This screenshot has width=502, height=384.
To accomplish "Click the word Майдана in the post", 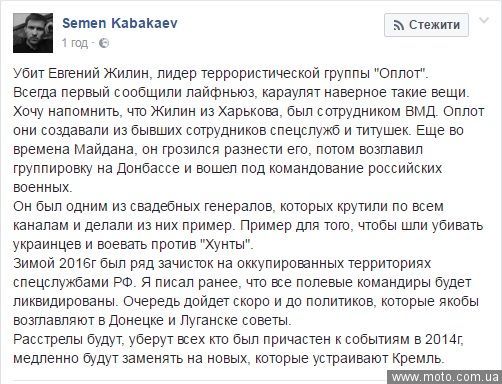I will [x=105, y=150].
